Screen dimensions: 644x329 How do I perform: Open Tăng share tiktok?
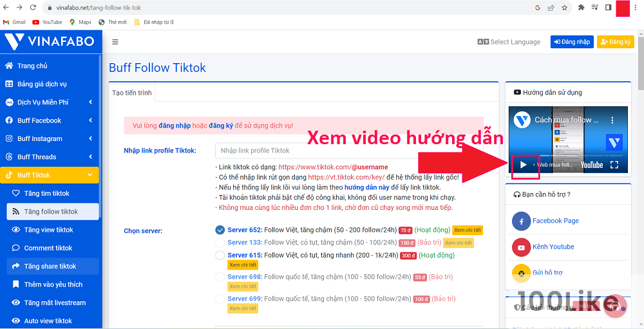(53, 266)
